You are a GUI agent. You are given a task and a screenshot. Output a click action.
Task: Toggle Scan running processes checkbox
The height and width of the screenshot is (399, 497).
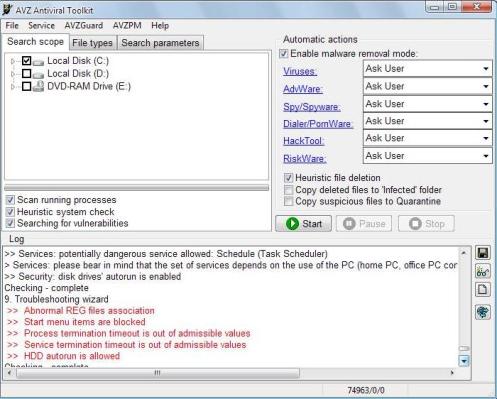coord(10,200)
